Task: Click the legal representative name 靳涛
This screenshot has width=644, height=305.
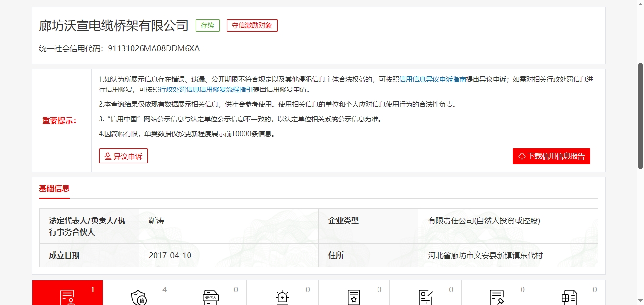Action: coord(156,221)
